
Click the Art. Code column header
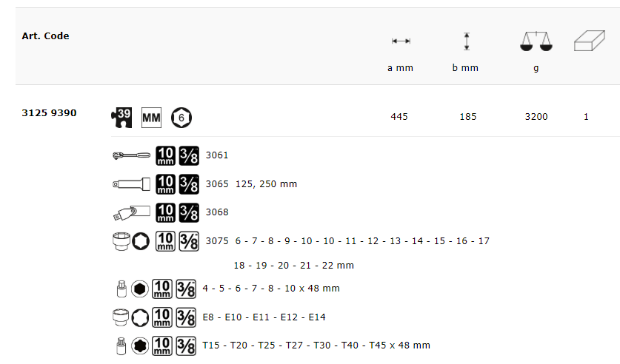pyautogui.click(x=45, y=36)
